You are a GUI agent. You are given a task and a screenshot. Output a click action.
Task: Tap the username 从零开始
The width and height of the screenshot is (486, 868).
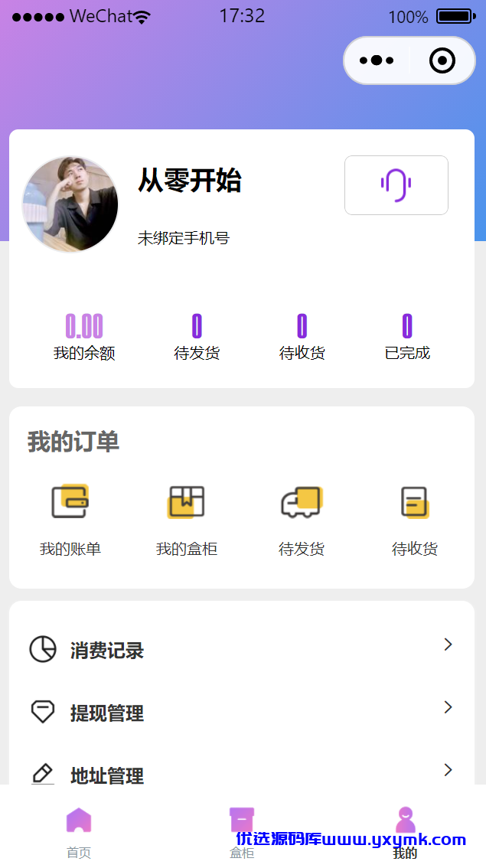click(189, 180)
